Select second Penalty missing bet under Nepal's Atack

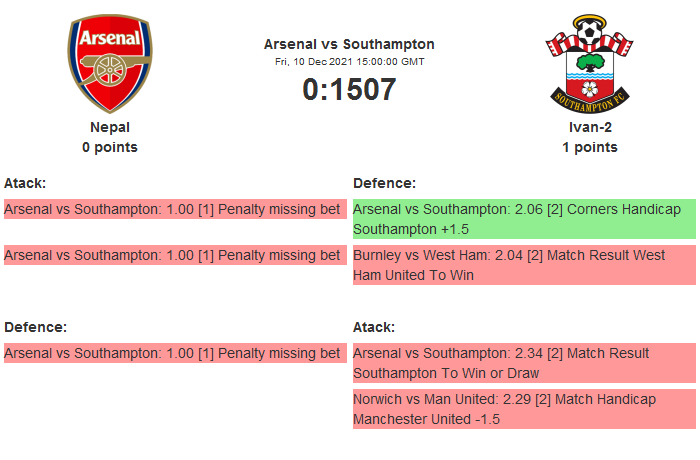coord(173,255)
